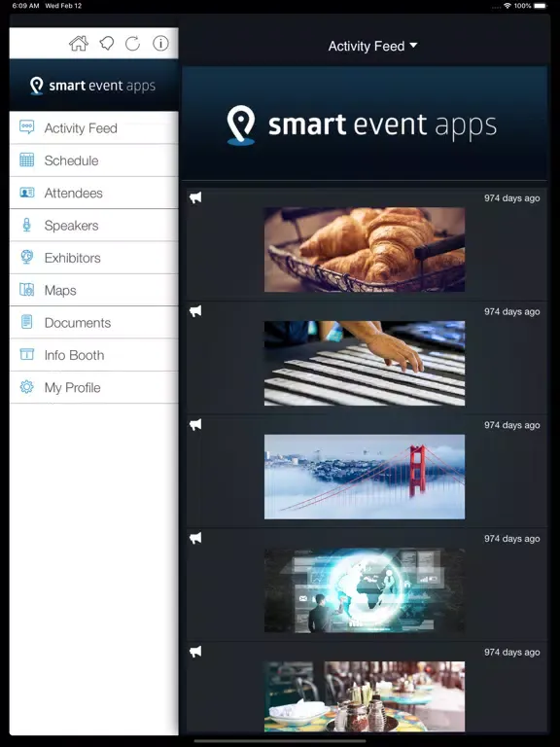Click '974 days ago' on croissant post
560x747 pixels.
pyautogui.click(x=512, y=198)
